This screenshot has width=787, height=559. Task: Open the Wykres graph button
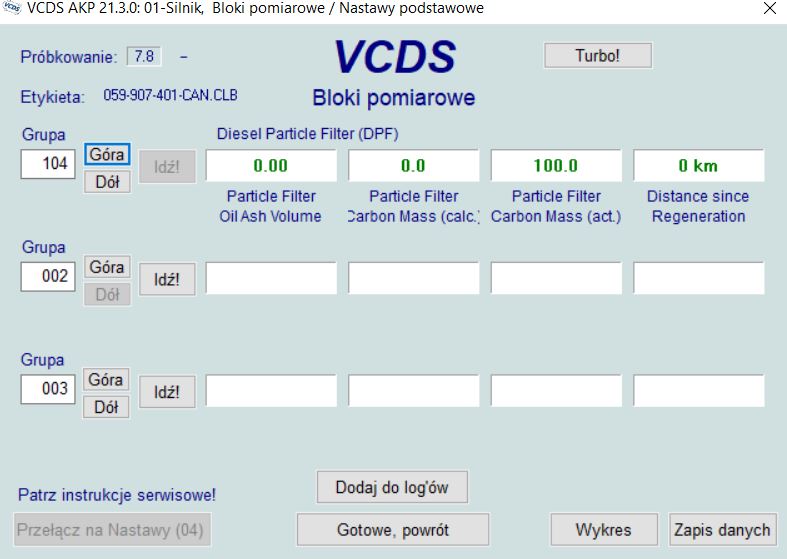[604, 529]
